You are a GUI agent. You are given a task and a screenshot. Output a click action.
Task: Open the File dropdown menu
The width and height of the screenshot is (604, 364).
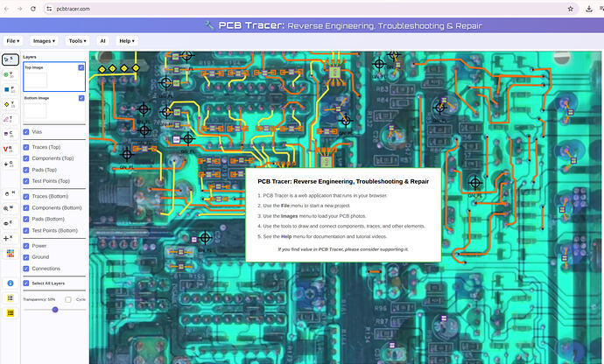(x=13, y=41)
